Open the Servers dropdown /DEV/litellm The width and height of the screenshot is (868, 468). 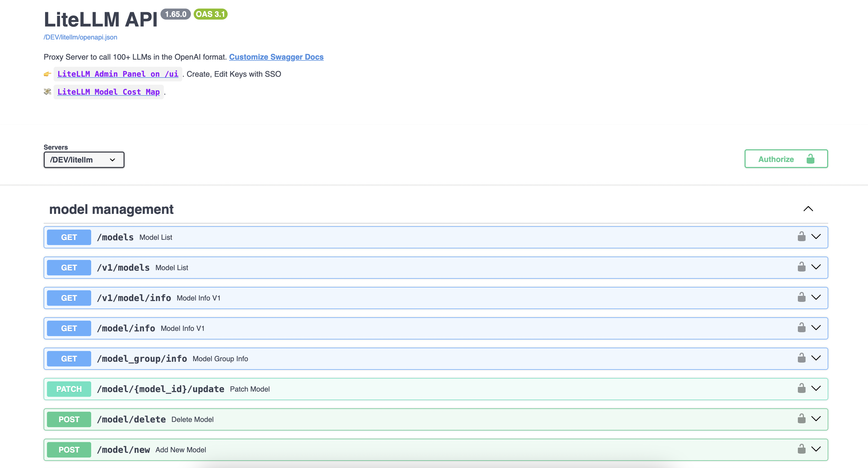pyautogui.click(x=84, y=159)
